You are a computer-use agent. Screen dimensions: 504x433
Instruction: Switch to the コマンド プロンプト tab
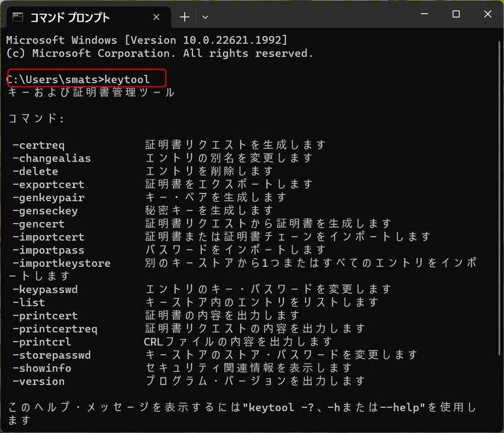pos(76,18)
